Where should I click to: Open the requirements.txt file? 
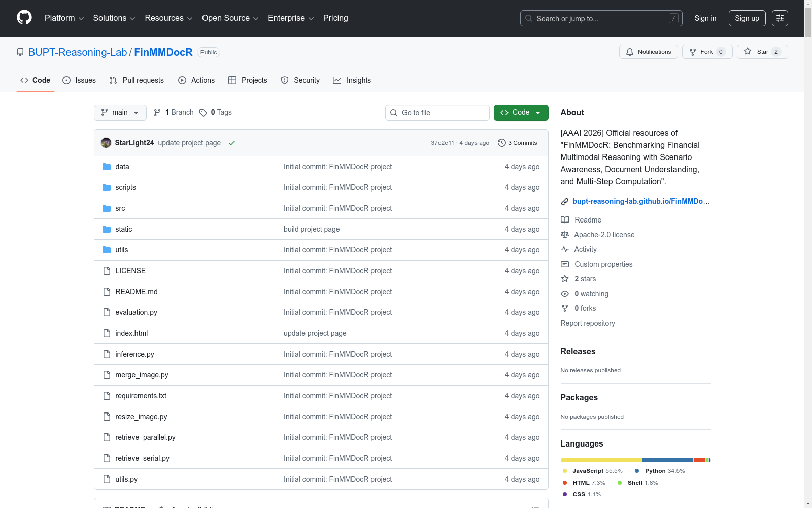141,396
